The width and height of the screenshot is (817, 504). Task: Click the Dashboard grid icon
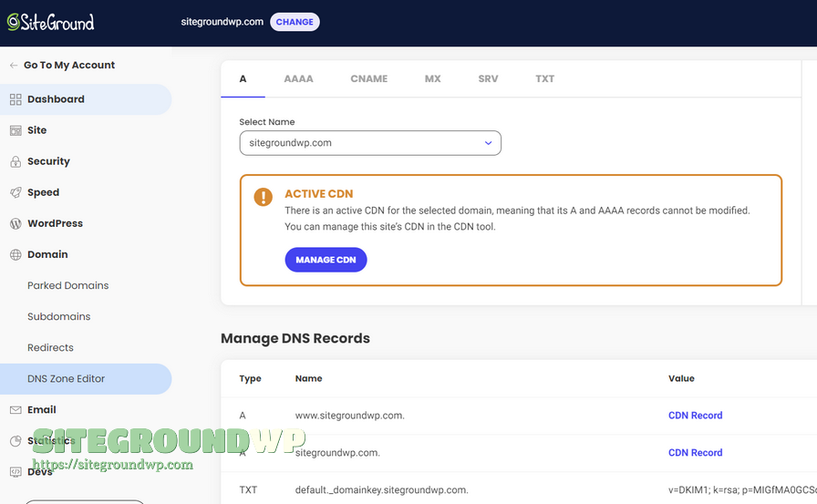coord(16,99)
